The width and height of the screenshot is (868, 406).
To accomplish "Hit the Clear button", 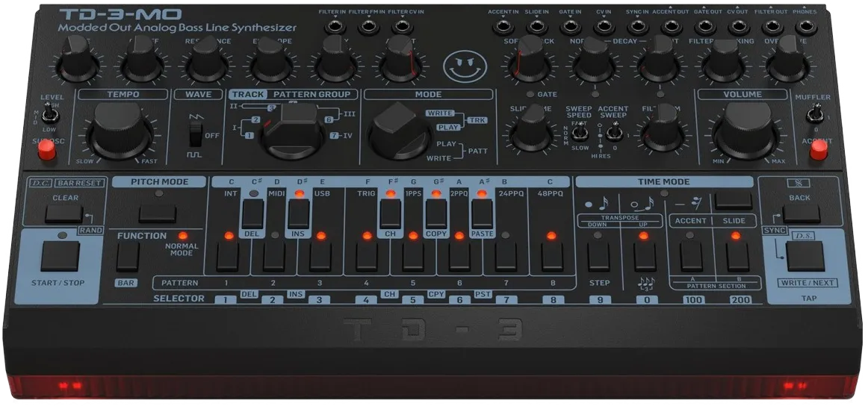I will (x=63, y=214).
